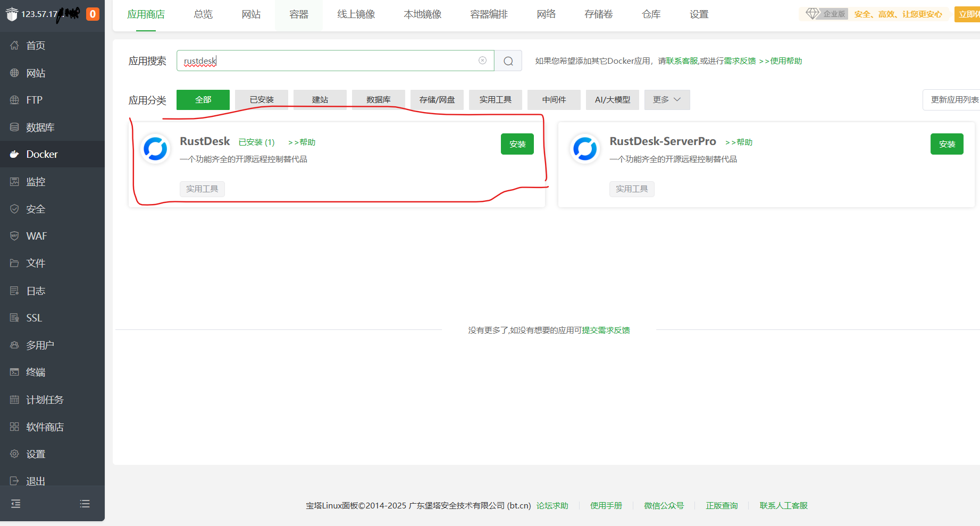Click the database stack icon beside 数据库
This screenshot has width=980, height=526.
point(14,127)
